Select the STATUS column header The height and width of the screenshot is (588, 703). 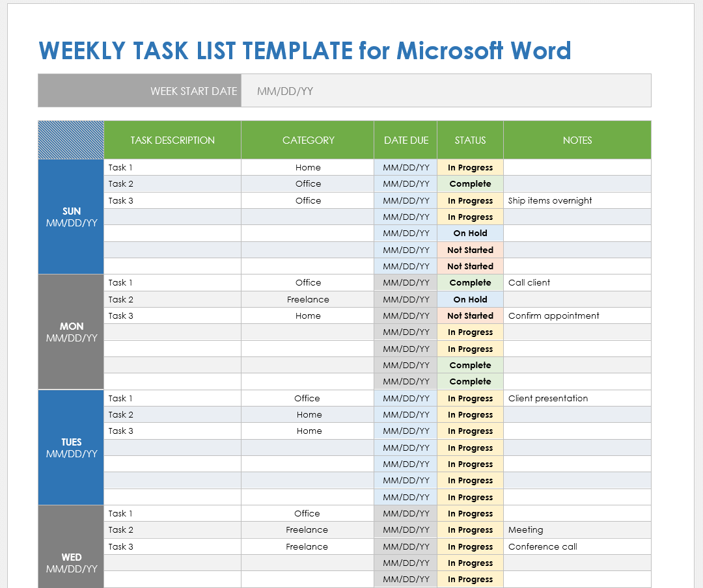click(470, 139)
